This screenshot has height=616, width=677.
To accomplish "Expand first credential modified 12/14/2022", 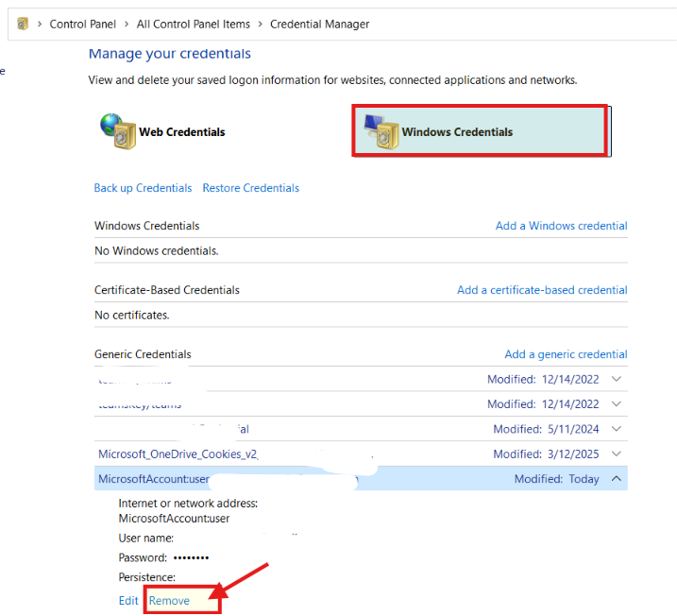I will [x=617, y=379].
